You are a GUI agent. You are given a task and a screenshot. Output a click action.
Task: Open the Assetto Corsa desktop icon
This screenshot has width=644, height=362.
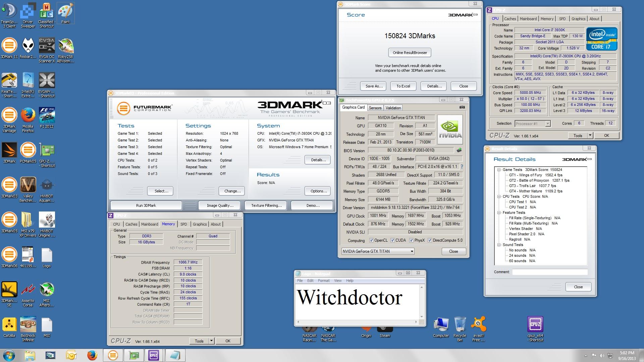(x=28, y=294)
